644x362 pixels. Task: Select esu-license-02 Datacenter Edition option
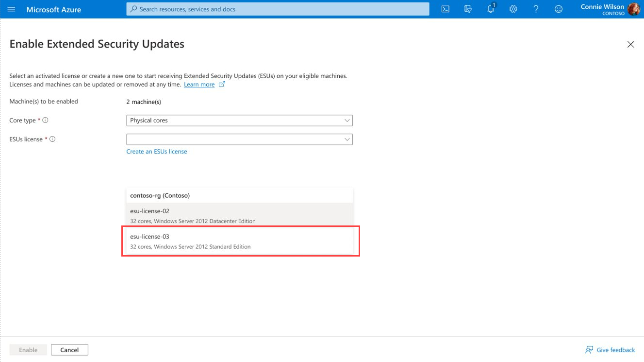click(x=239, y=216)
